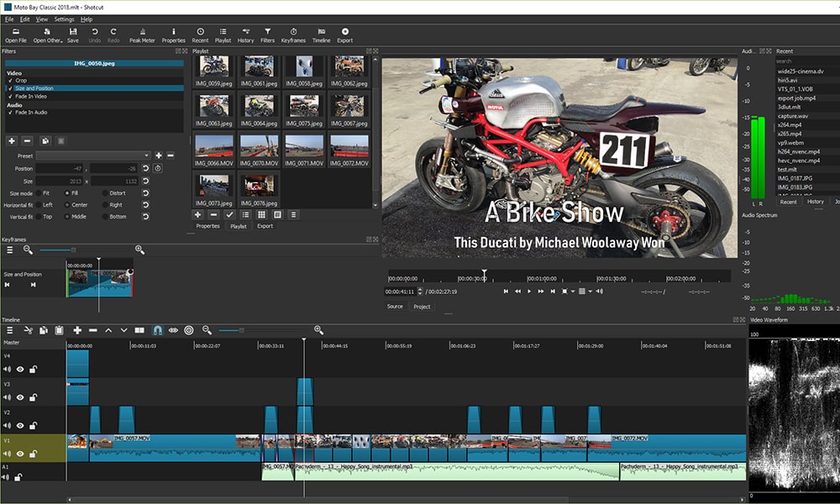Click the timeline Ripple Delete minus icon
Image resolution: width=840 pixels, height=504 pixels.
click(x=92, y=330)
